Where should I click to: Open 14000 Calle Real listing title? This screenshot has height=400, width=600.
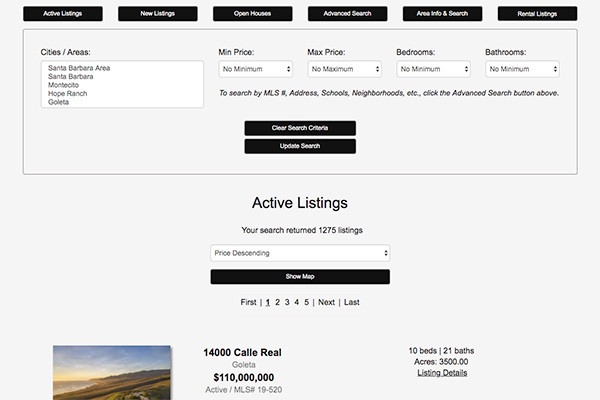(243, 353)
